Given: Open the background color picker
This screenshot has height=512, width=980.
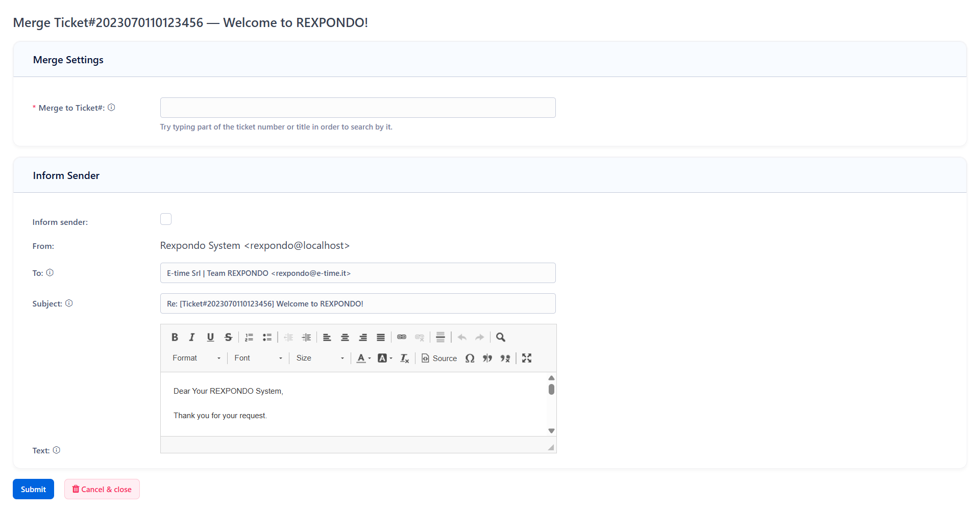Looking at the screenshot, I should (385, 358).
